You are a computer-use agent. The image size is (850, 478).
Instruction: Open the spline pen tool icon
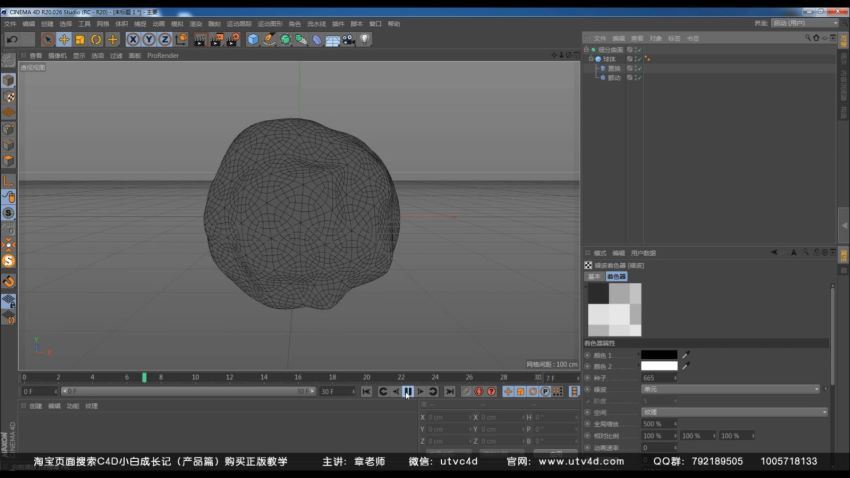tap(269, 40)
